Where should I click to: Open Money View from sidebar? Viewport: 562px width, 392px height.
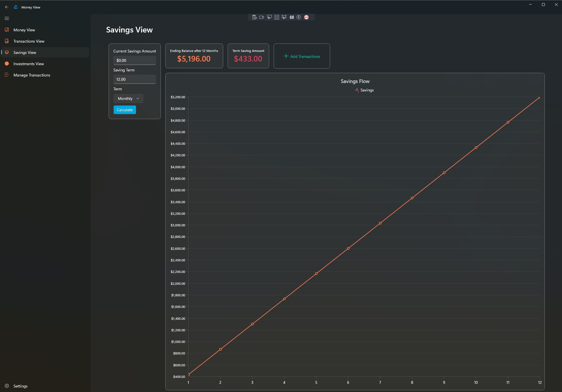point(24,30)
